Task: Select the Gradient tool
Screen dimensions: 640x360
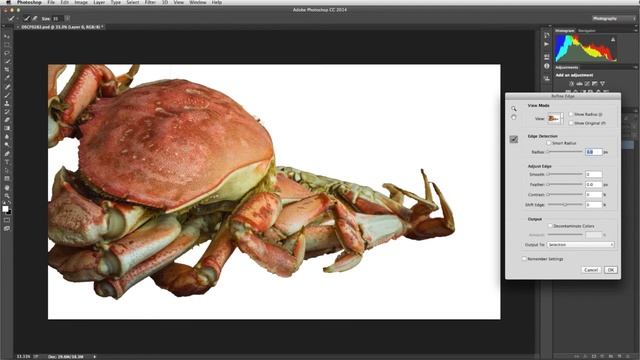Action: [x=7, y=129]
